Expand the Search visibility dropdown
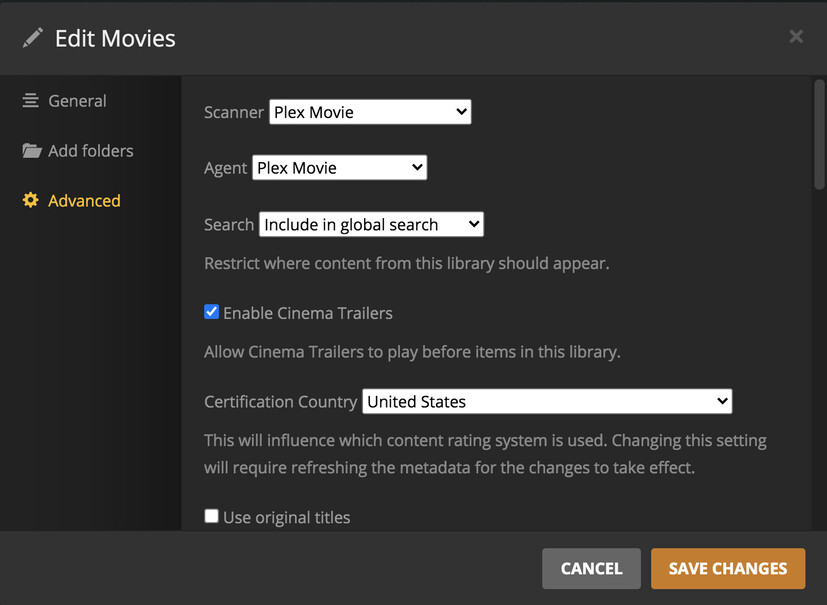 371,225
